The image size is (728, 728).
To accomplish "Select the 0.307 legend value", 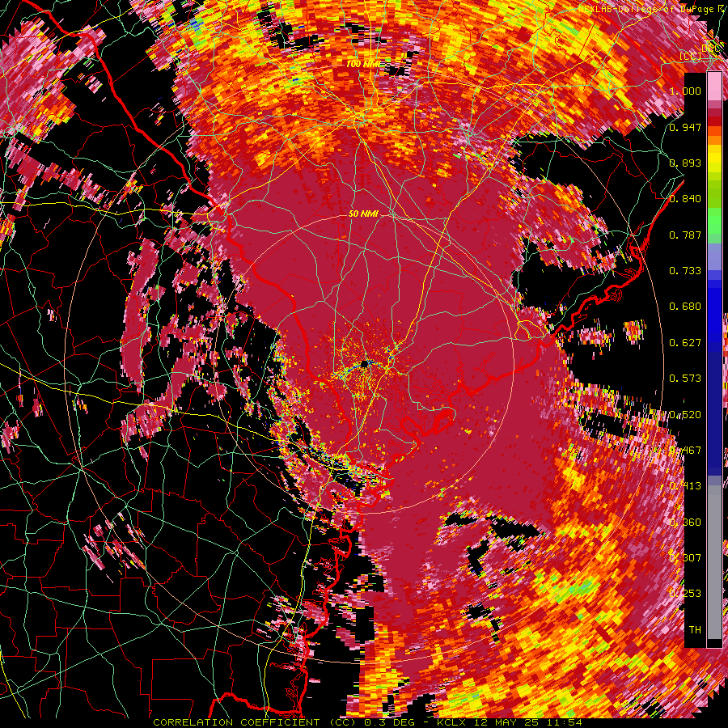I will point(685,557).
